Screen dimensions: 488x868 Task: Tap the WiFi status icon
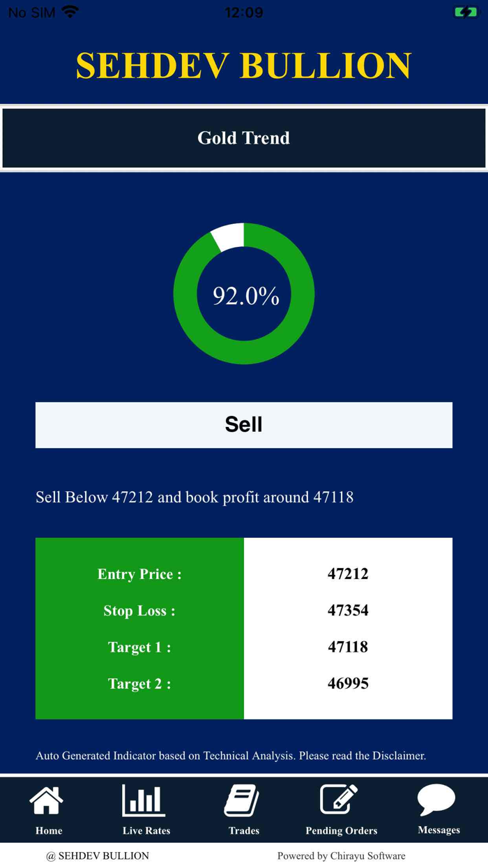pyautogui.click(x=70, y=12)
